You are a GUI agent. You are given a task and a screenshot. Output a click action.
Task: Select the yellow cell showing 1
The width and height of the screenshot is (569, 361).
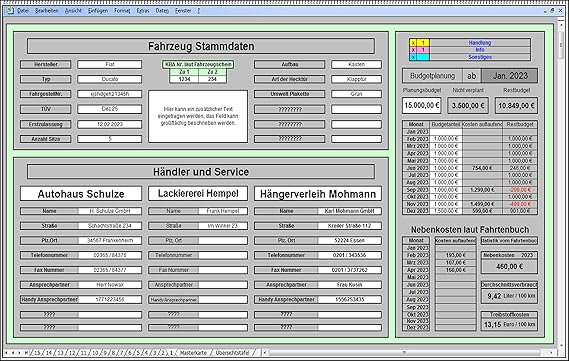tap(423, 43)
